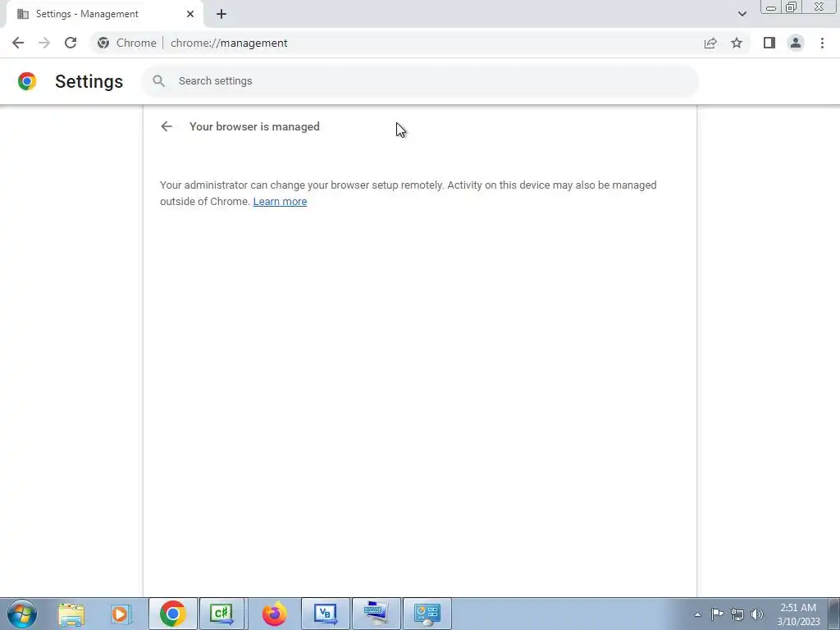Open the control panel taskbar icon
Screen dimensions: 840x630
(x=427, y=614)
